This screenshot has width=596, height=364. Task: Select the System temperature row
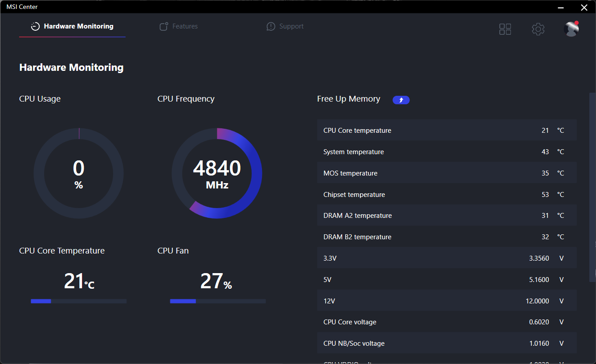click(x=447, y=152)
